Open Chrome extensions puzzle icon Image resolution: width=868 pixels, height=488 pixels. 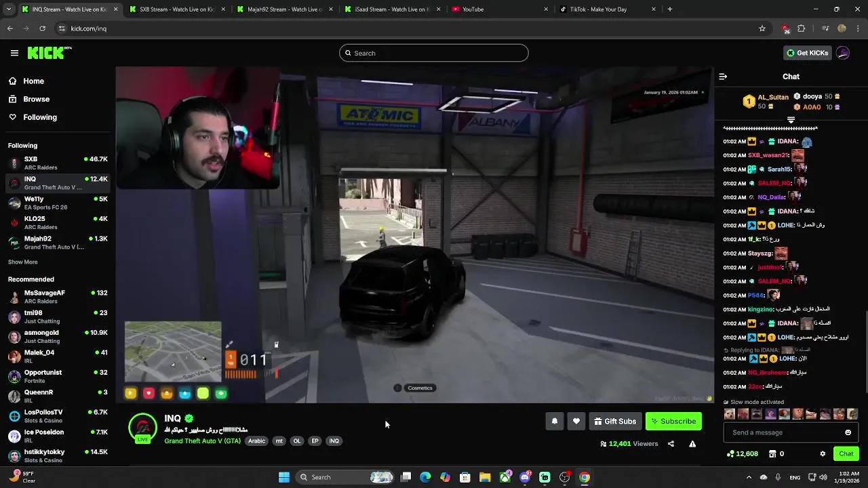pos(802,28)
